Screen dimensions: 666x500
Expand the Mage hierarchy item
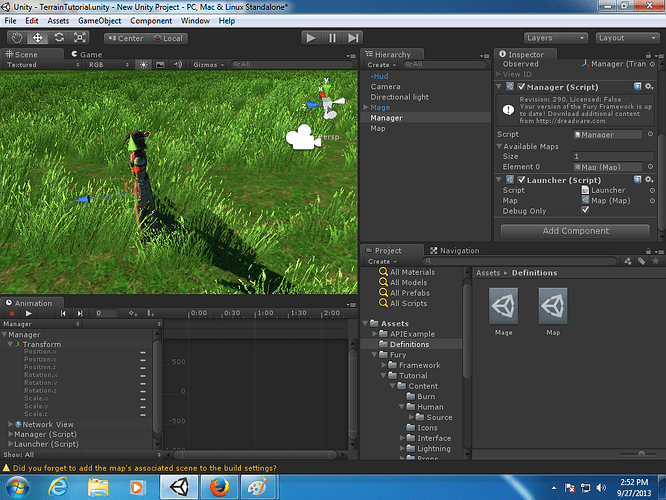(366, 107)
